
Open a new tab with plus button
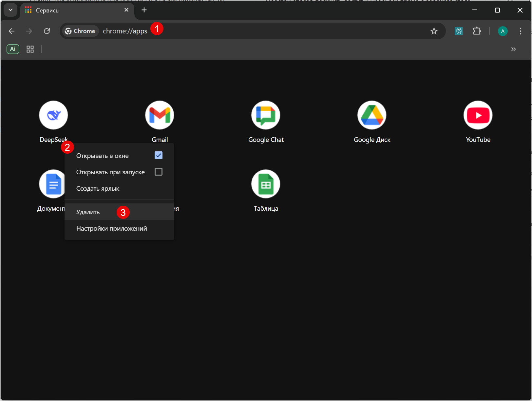[144, 10]
